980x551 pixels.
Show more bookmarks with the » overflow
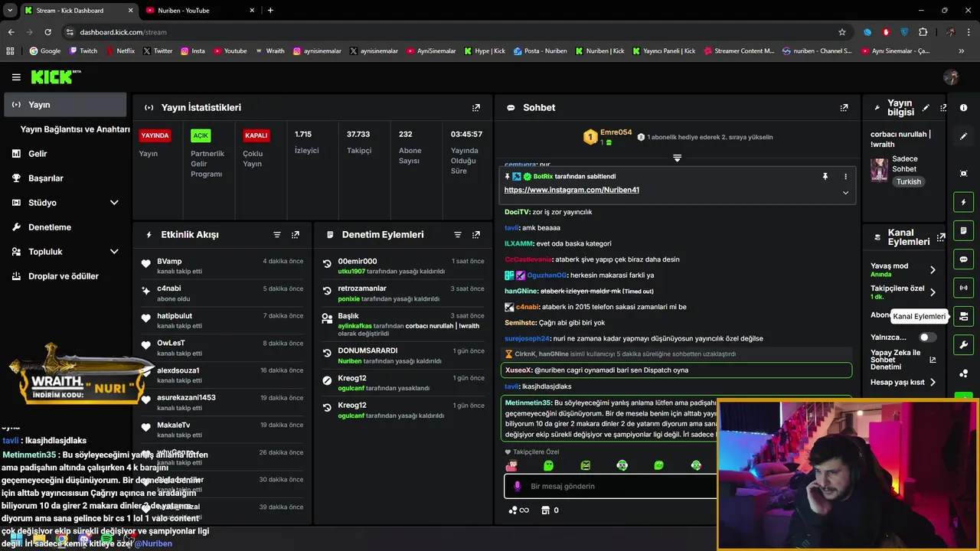tap(962, 51)
